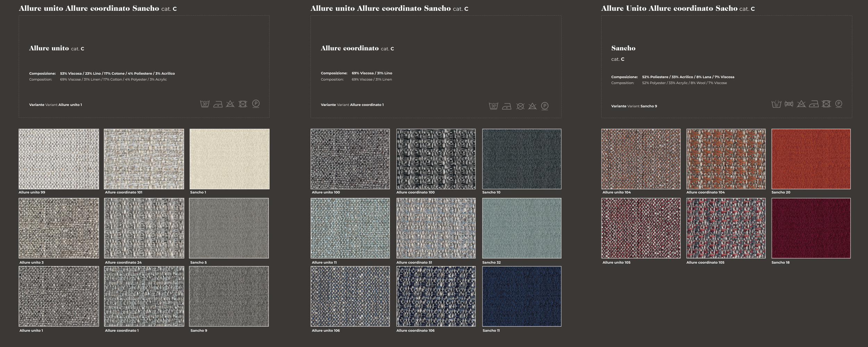Click the do-not-tumble-dry icon in Allure unito panel
The image size is (868, 347).
[x=243, y=104]
